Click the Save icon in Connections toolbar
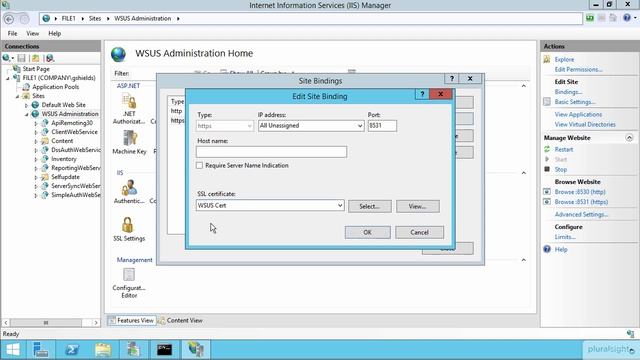The width and height of the screenshot is (640, 360). coord(22,58)
